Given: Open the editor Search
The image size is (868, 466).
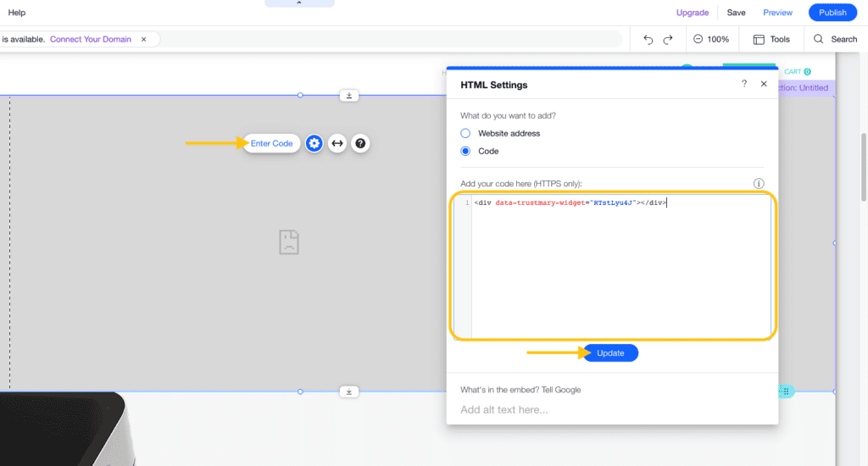Looking at the screenshot, I should point(835,39).
